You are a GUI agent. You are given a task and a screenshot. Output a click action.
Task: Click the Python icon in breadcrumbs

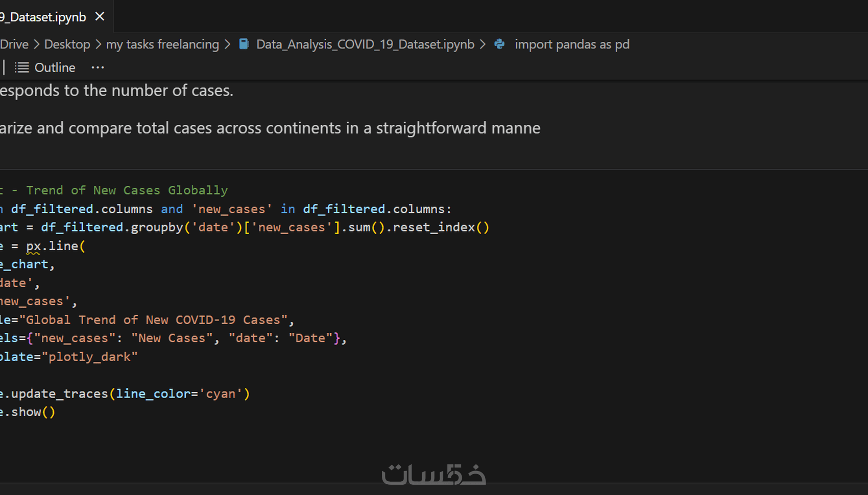[499, 44]
